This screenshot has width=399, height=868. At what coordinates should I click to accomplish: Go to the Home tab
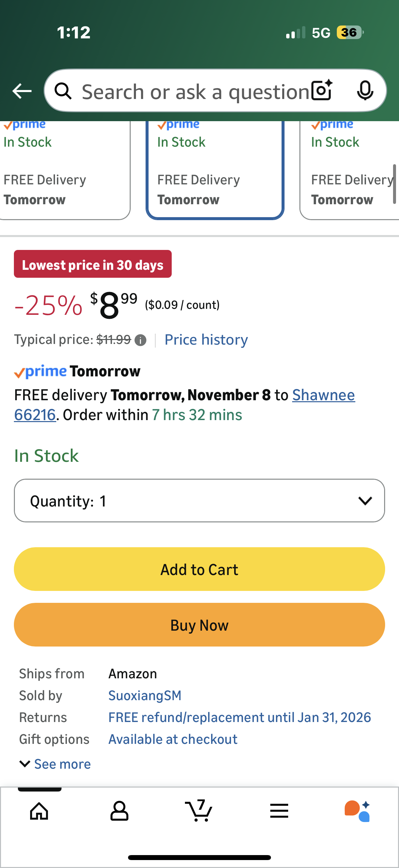tap(39, 811)
